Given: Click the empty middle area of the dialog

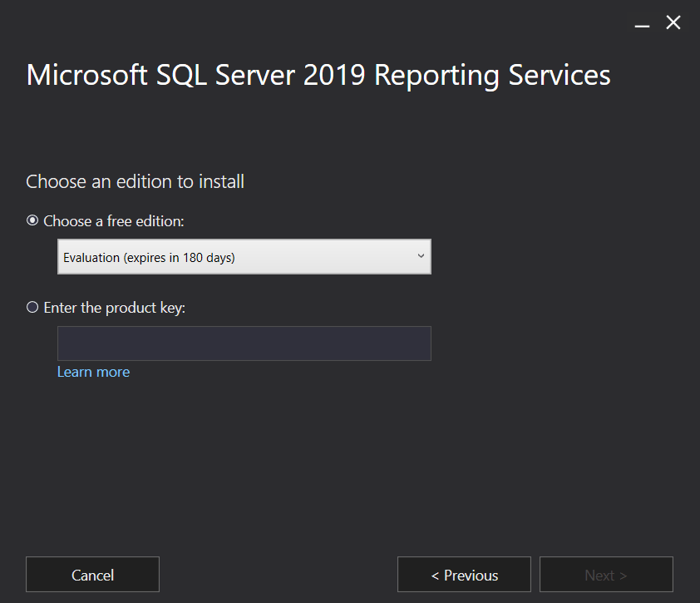Looking at the screenshot, I should (x=349, y=466).
